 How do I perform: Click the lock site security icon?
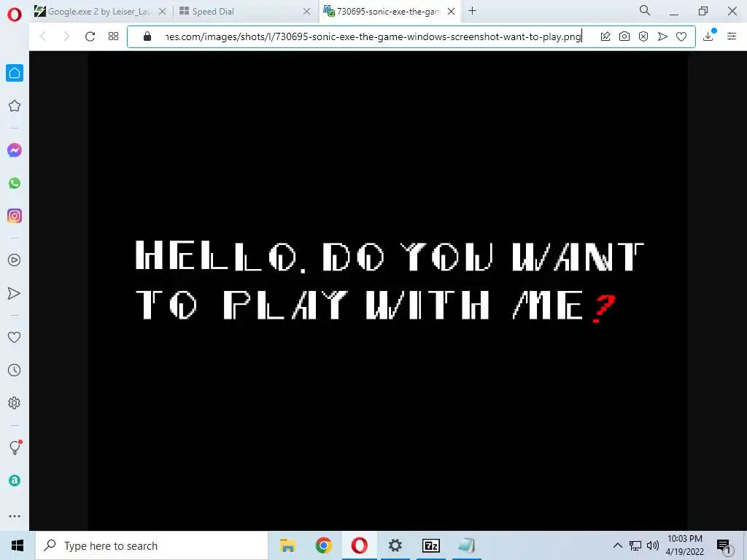pos(147,36)
